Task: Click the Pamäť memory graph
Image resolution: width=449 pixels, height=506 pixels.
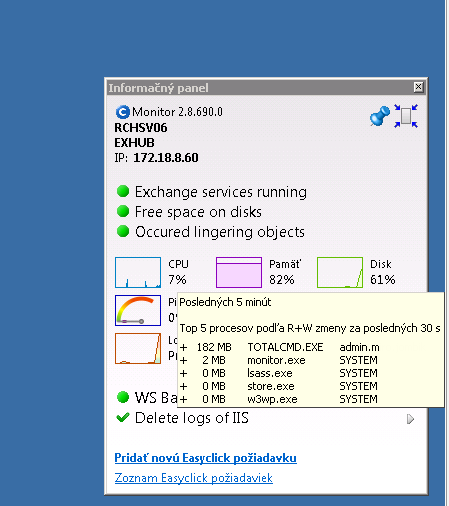Action: [239, 272]
